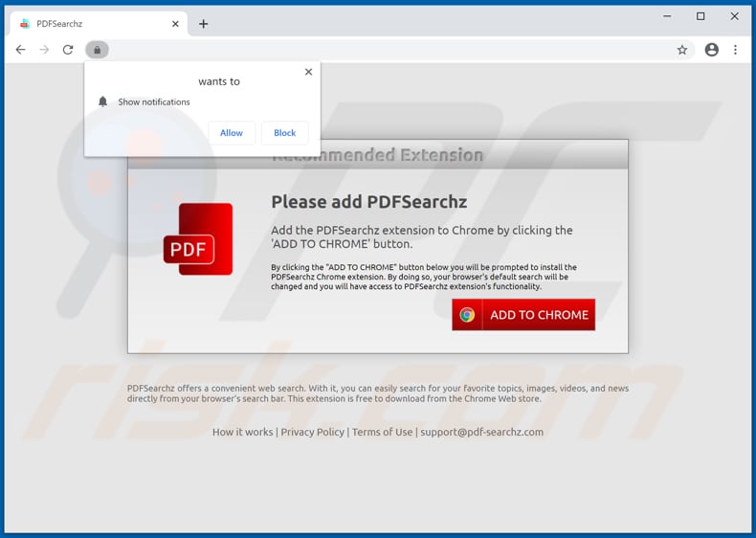Click the forward navigation arrow
This screenshot has width=756, height=538.
click(44, 50)
